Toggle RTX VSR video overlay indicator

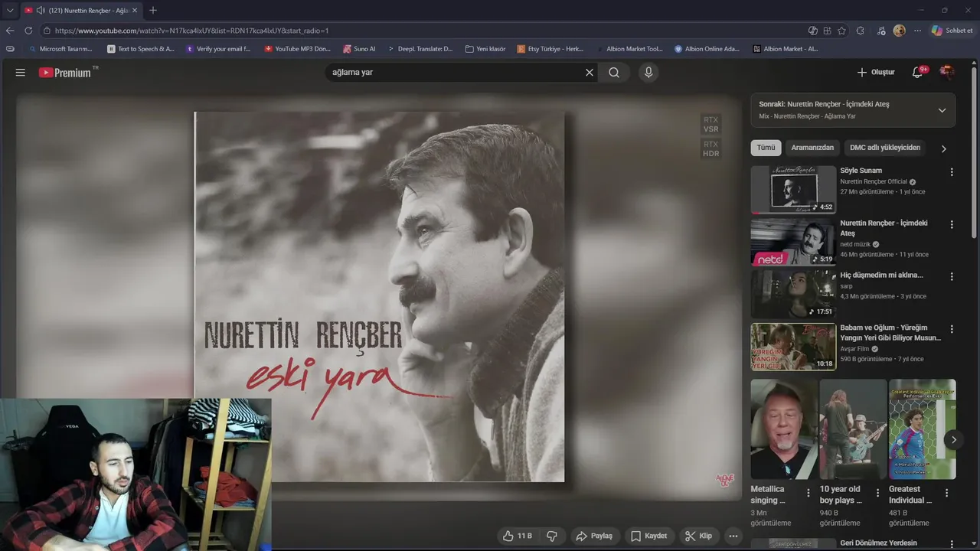(711, 125)
